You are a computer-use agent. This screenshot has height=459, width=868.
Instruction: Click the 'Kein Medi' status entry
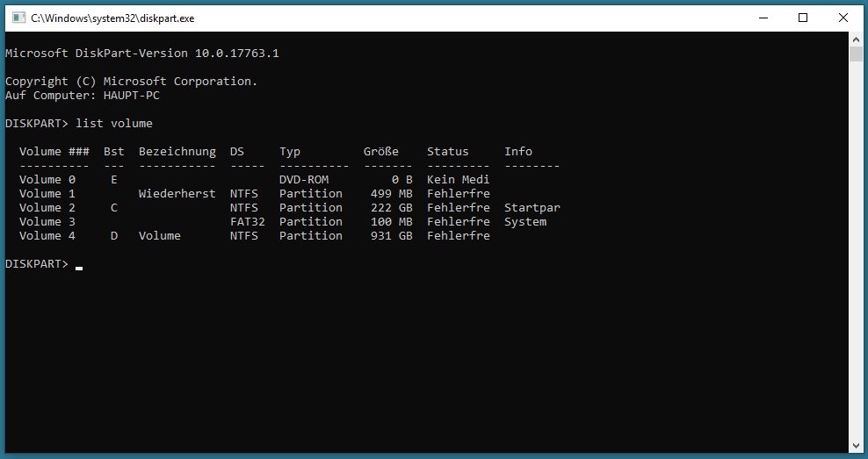point(459,180)
